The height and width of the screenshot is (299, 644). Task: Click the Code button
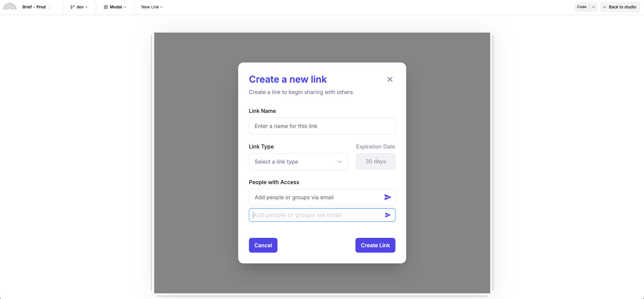(x=582, y=7)
